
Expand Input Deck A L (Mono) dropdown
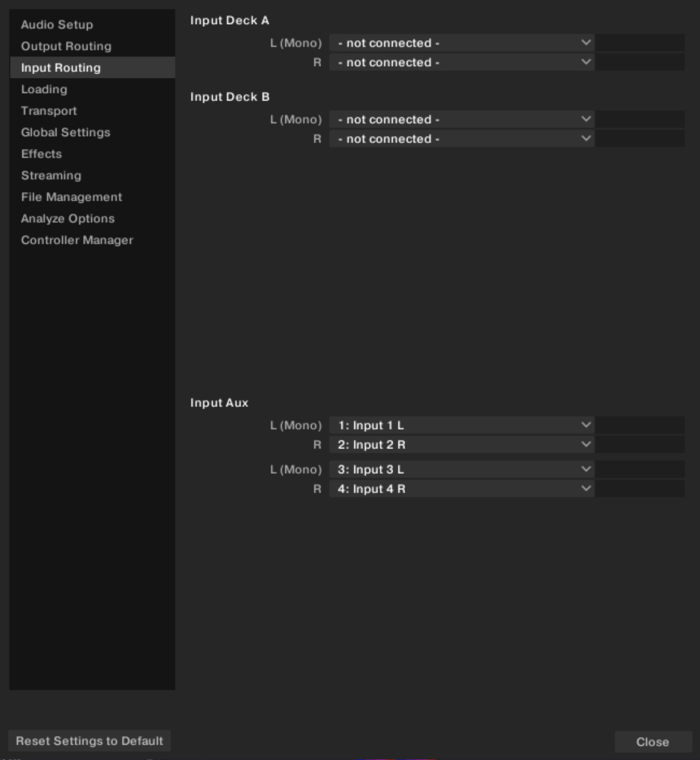pos(462,43)
